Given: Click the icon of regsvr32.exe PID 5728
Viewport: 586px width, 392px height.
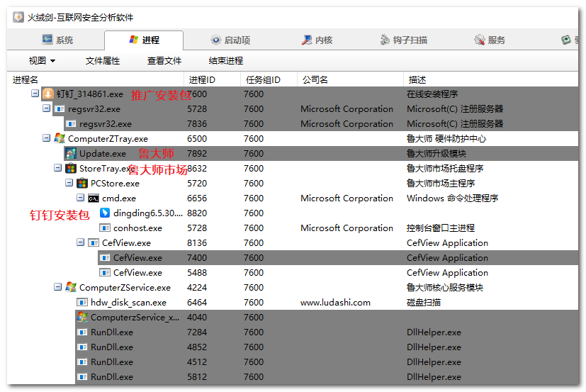Looking at the screenshot, I should tap(60, 109).
